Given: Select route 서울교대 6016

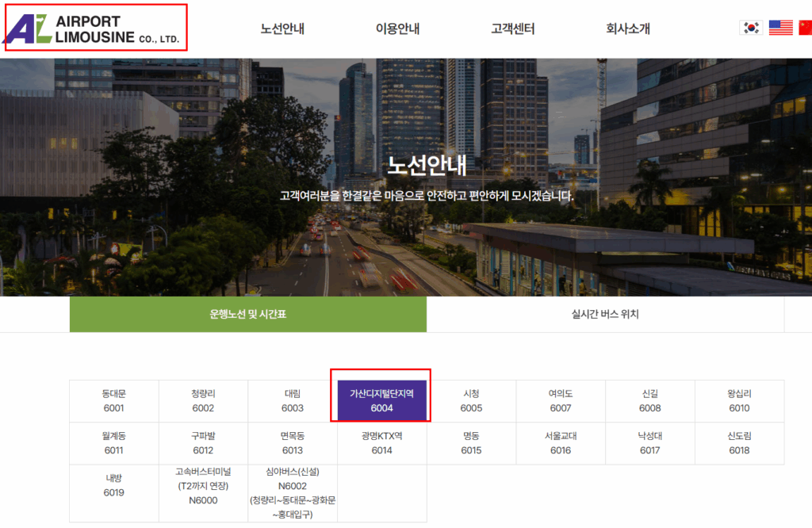Looking at the screenshot, I should coord(561,444).
